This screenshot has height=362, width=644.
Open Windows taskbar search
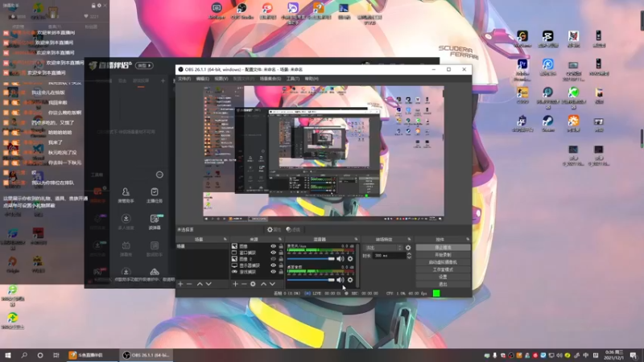(24, 356)
